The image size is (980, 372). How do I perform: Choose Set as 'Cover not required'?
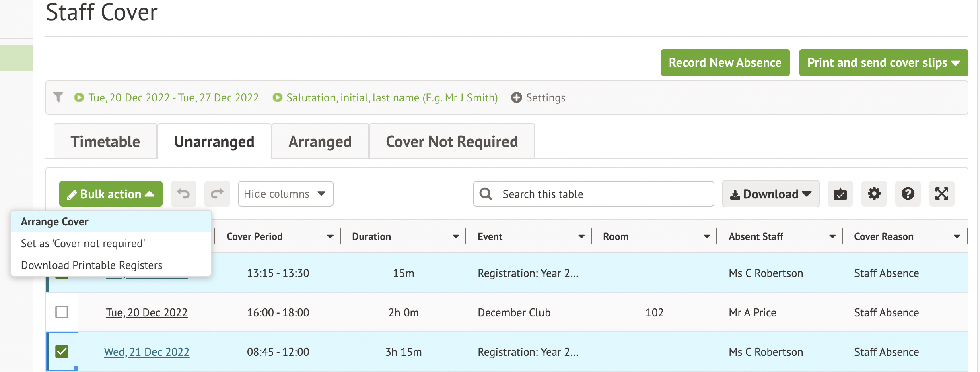[83, 244]
